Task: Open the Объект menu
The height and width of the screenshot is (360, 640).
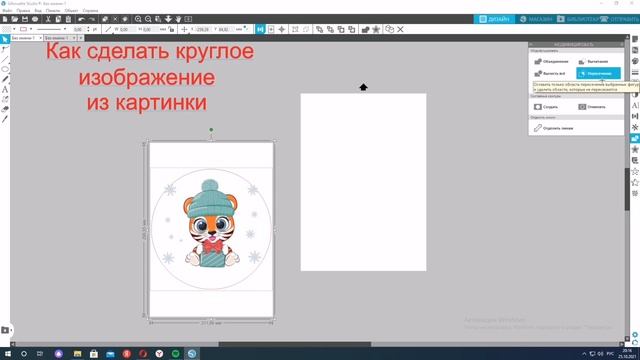Action: tap(71, 11)
